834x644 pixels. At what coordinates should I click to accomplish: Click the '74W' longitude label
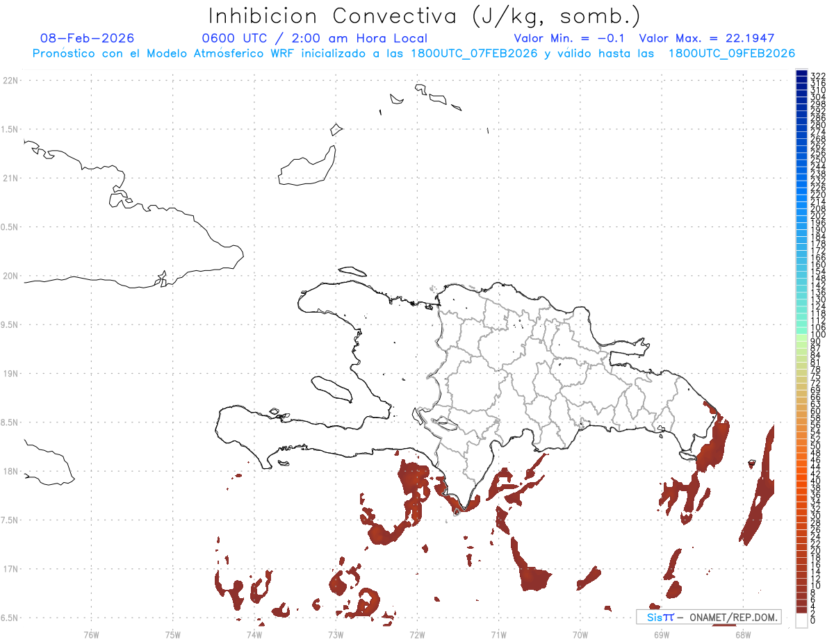pos(254,635)
